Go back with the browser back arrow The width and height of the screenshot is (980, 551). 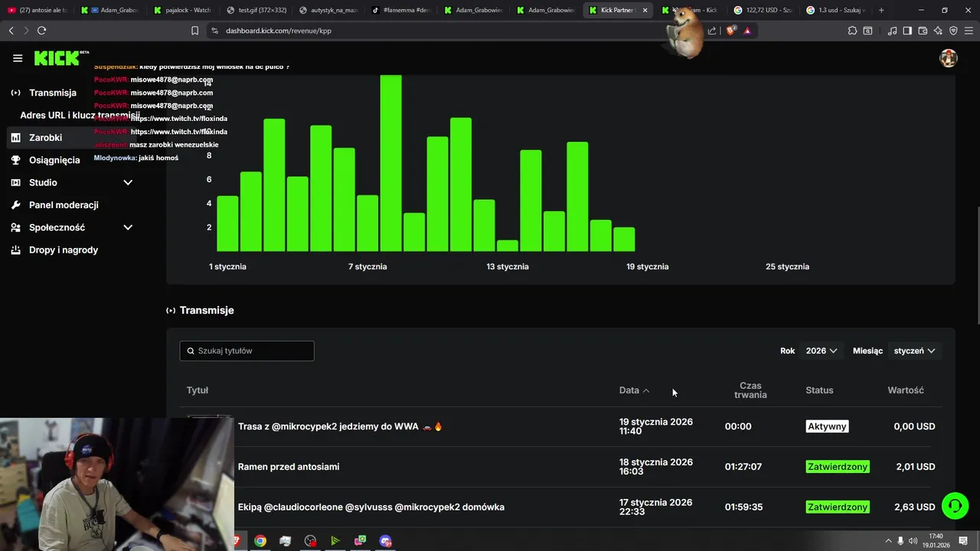coord(11,31)
